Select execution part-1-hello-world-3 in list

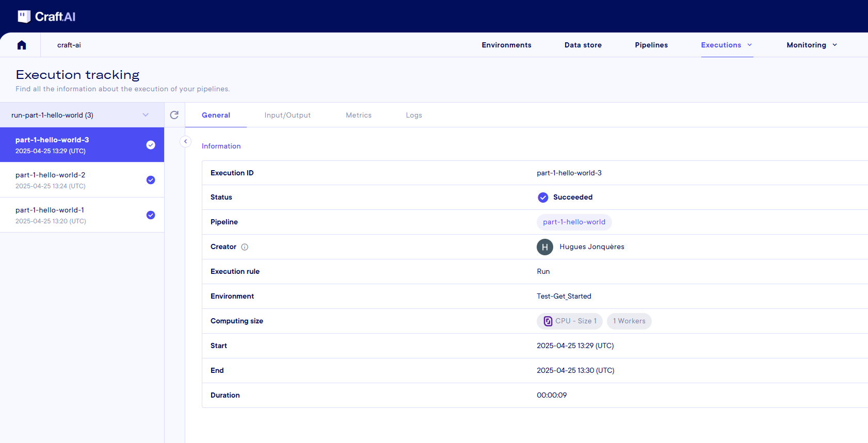point(82,145)
